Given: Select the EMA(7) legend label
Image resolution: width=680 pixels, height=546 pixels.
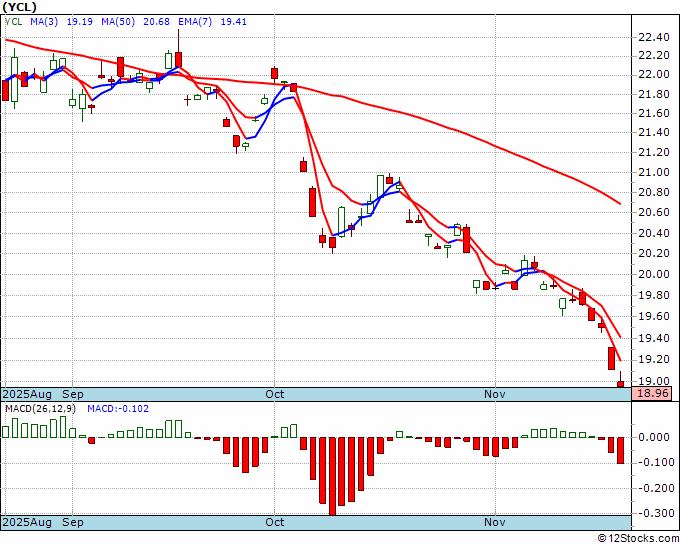Looking at the screenshot, I should (x=195, y=21).
